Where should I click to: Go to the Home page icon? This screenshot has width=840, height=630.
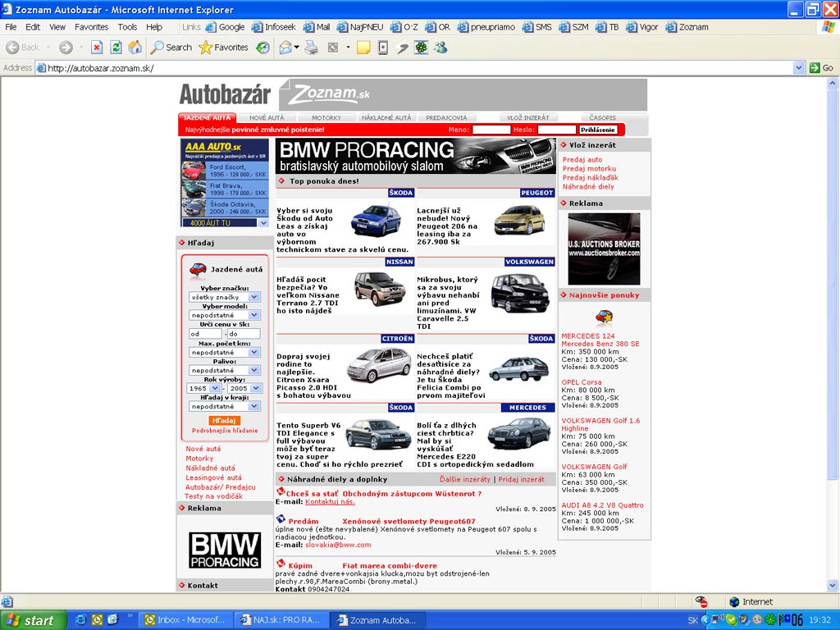click(x=135, y=48)
